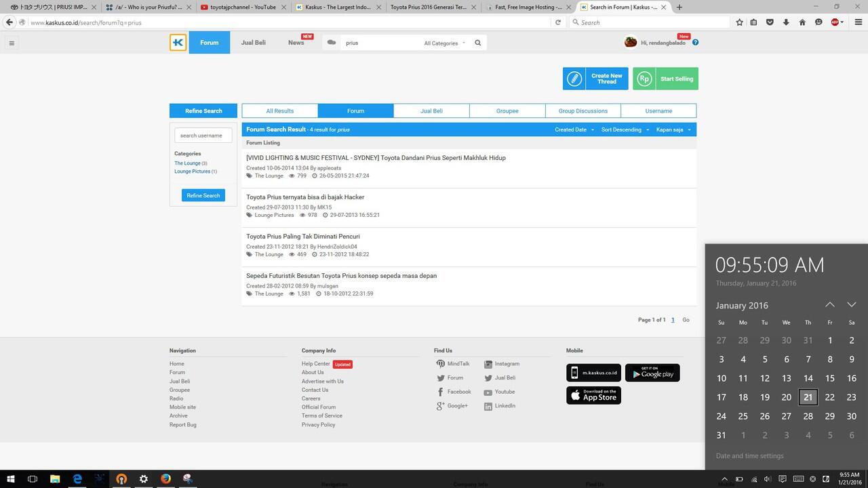Expand the Adblock Plus dropdown arrow
The image size is (868, 488).
(x=842, y=22)
